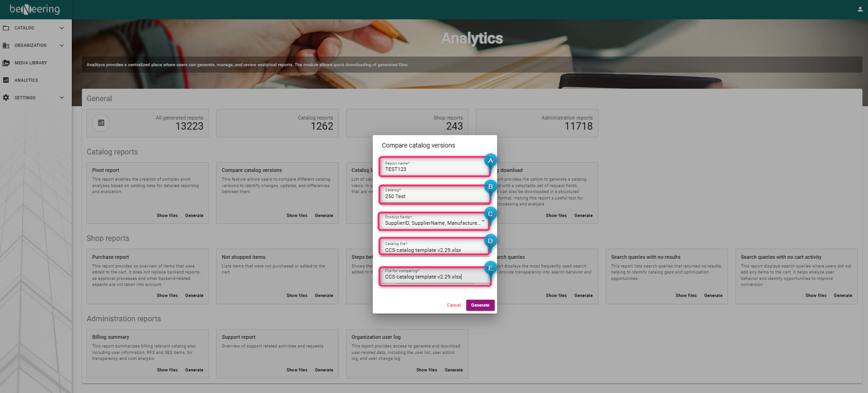Click the Settings gear icon in sidebar
This screenshot has height=393, width=868.
tap(6, 98)
